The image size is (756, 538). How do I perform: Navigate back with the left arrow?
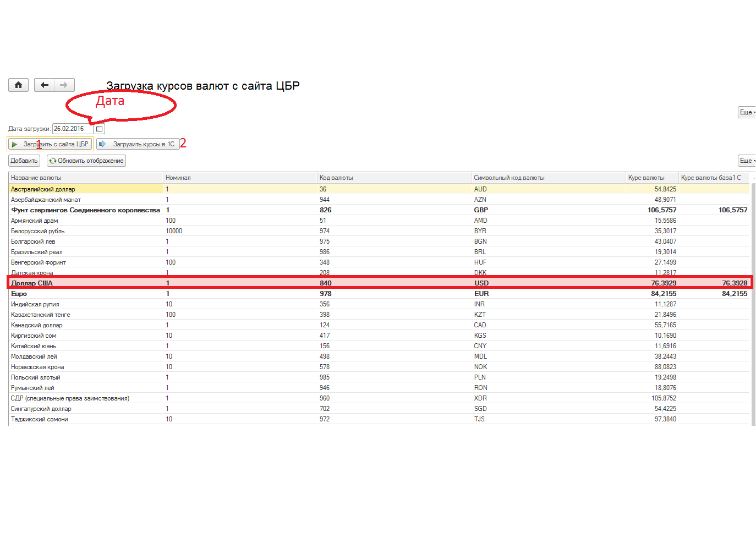pos(45,85)
